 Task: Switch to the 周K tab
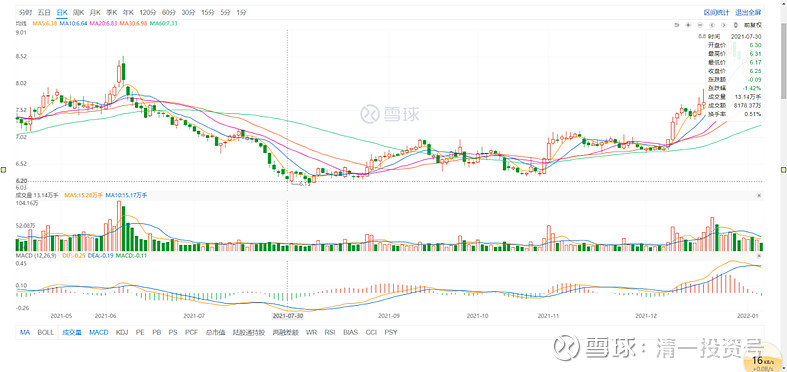tap(79, 12)
